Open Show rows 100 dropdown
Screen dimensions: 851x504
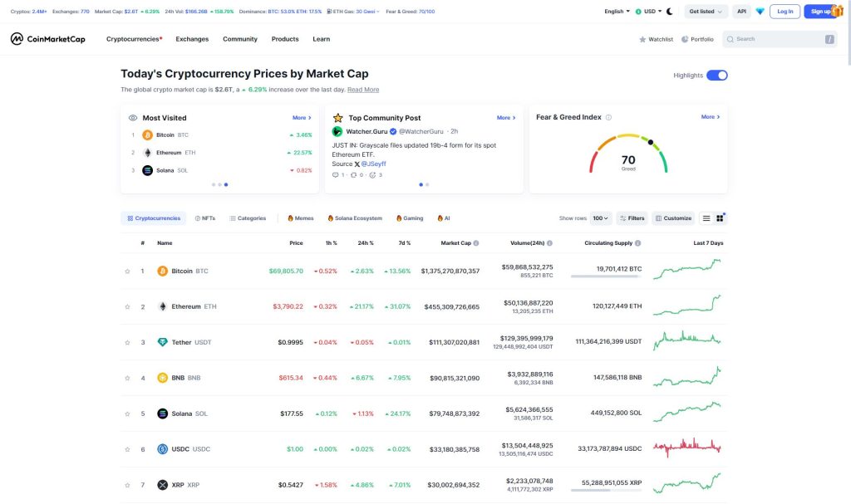tap(600, 218)
